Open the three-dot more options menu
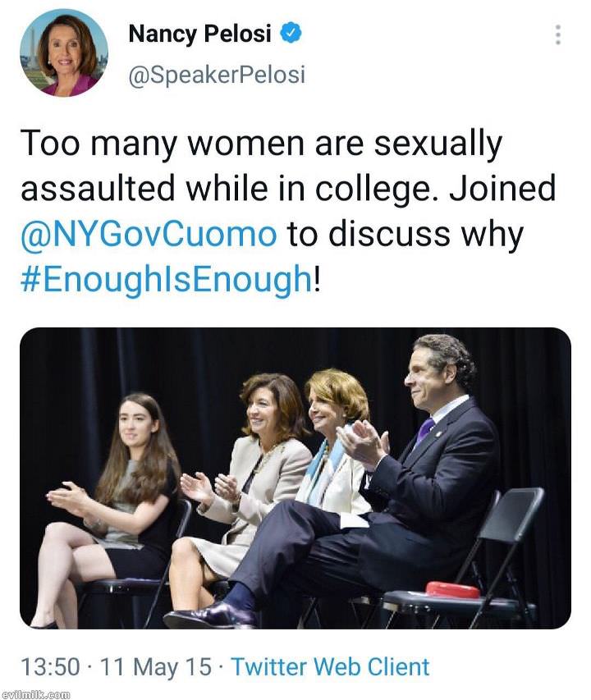 click(557, 35)
